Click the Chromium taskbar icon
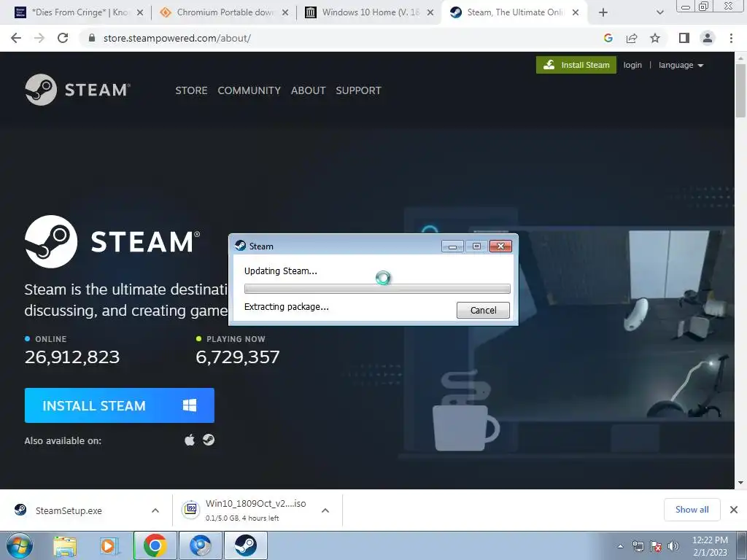 point(200,545)
